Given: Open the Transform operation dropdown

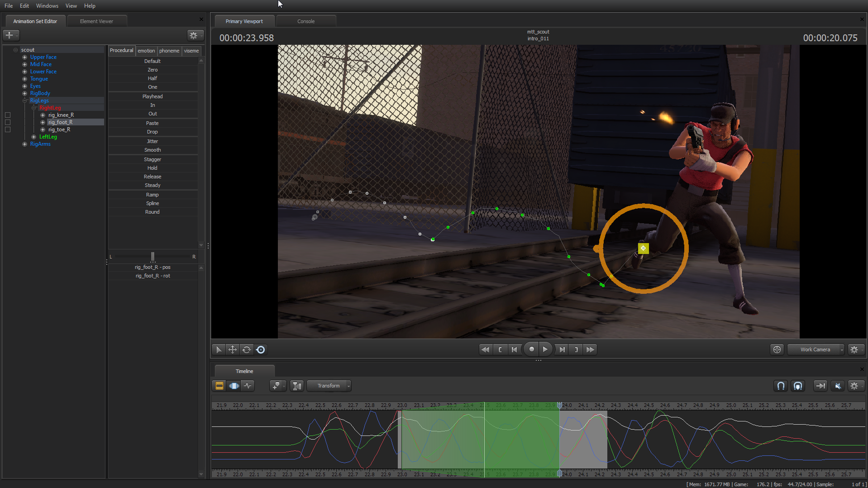Looking at the screenshot, I should click(x=329, y=385).
